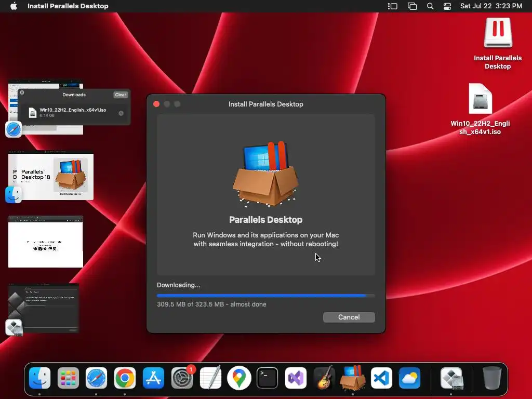Viewport: 532px width, 399px height.
Task: Open Spotlight search
Action: tap(430, 6)
